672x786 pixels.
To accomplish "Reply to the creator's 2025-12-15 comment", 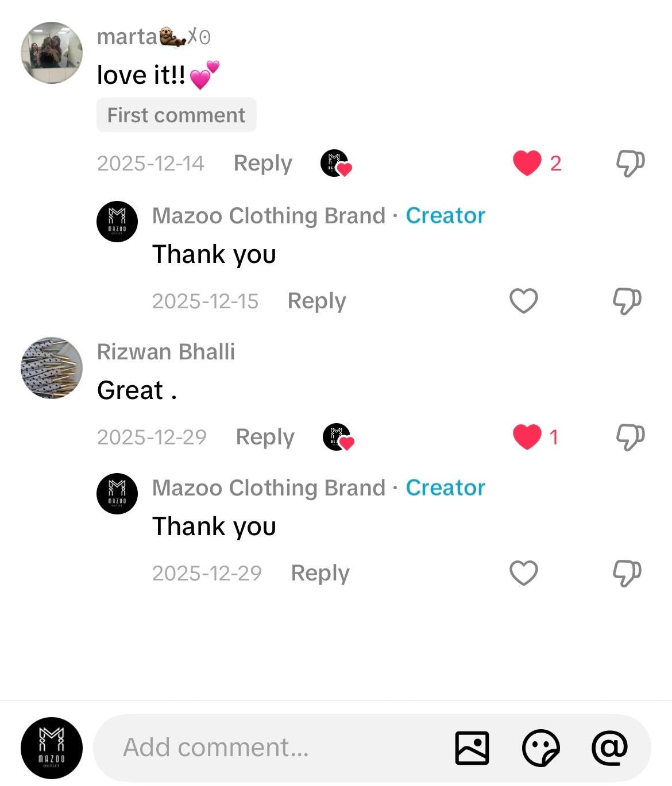I will tap(316, 301).
